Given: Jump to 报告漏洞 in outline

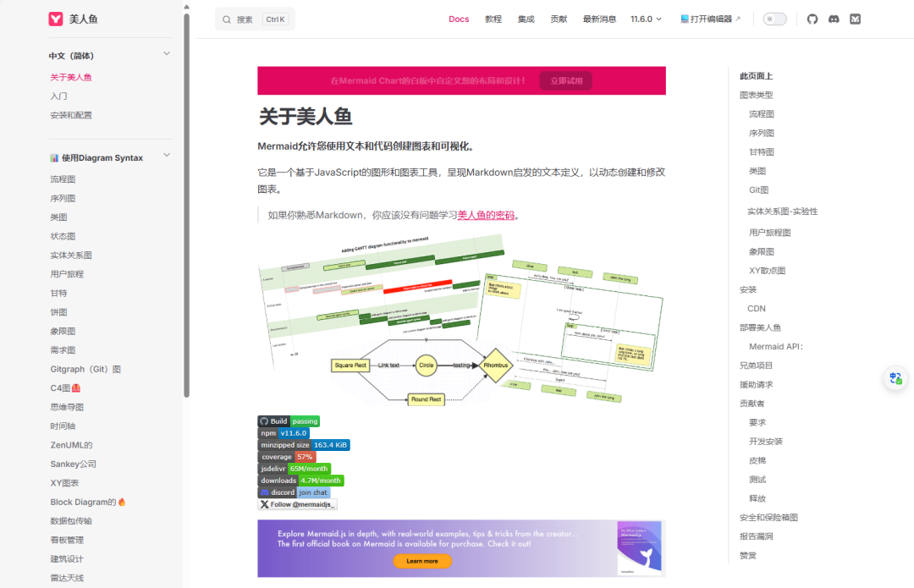Looking at the screenshot, I should click(x=756, y=536).
